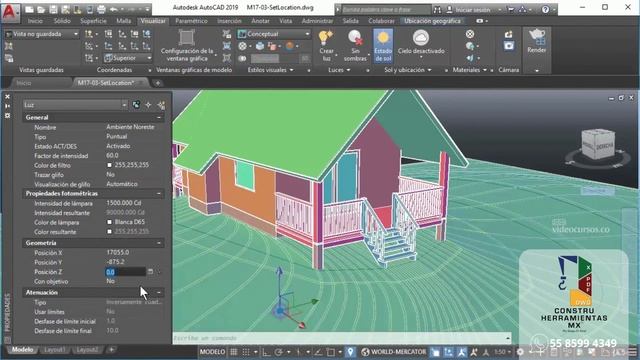
Task: Click the shopping cart Autodesk App Store icon
Action: 511,9
